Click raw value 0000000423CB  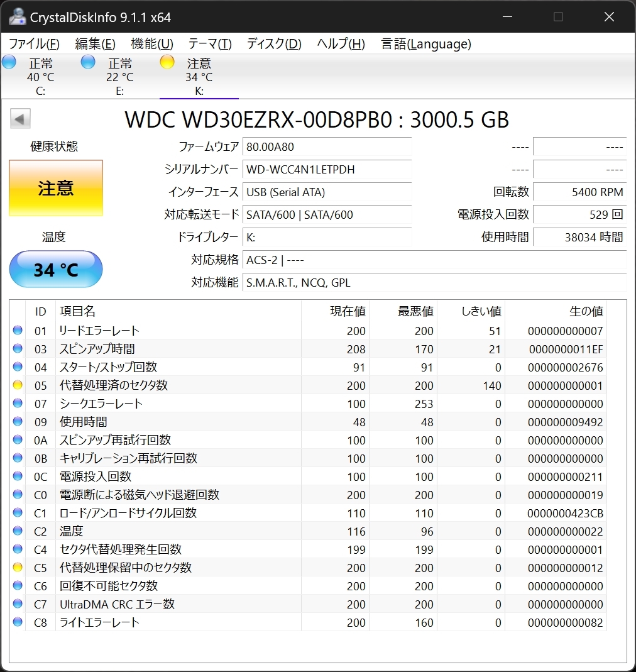pyautogui.click(x=565, y=514)
